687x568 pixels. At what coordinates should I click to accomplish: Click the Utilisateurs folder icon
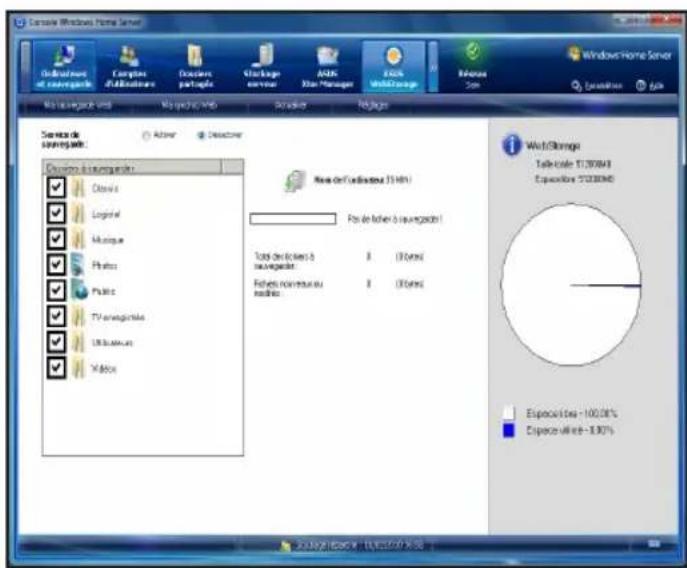78,342
